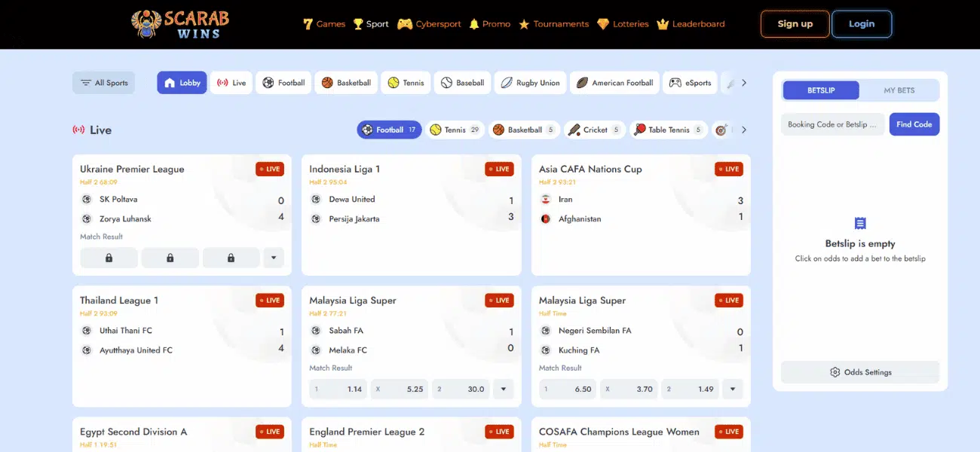Click the Dewa United team icon
This screenshot has width=980, height=452.
[316, 200]
